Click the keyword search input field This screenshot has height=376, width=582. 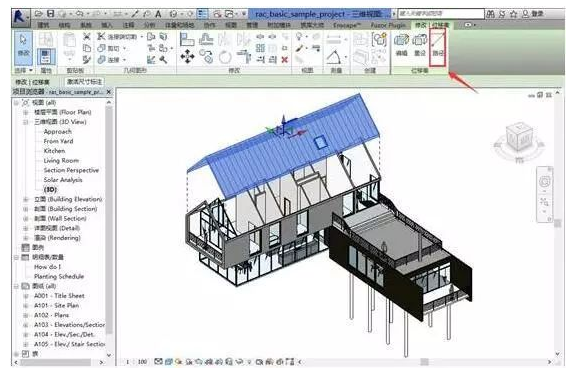click(x=441, y=14)
